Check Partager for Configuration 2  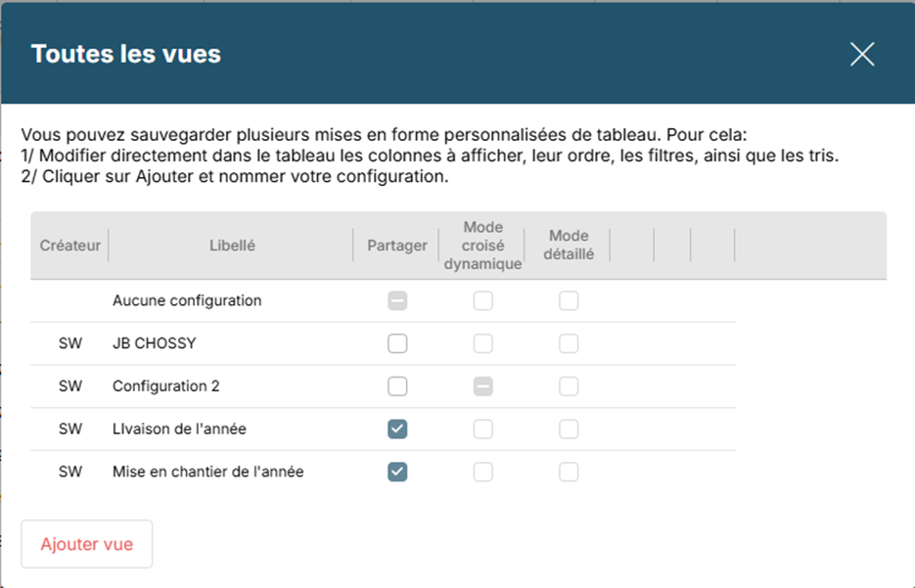click(397, 386)
